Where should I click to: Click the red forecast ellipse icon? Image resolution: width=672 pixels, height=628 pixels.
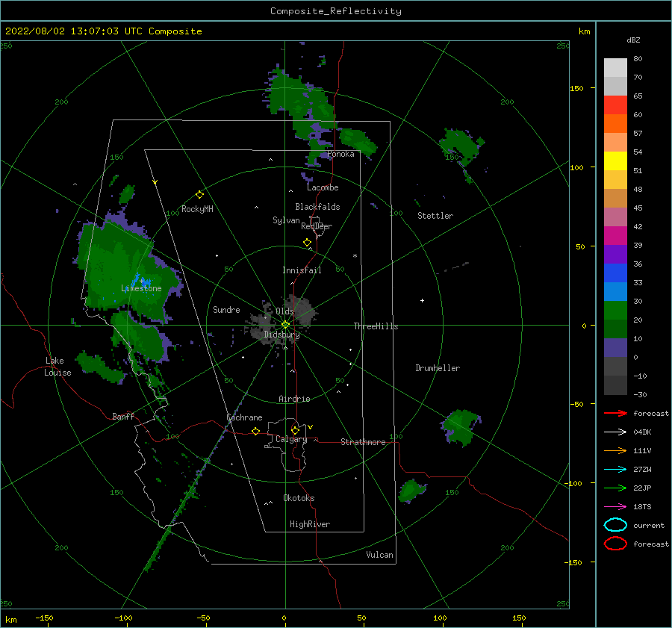coord(615,544)
